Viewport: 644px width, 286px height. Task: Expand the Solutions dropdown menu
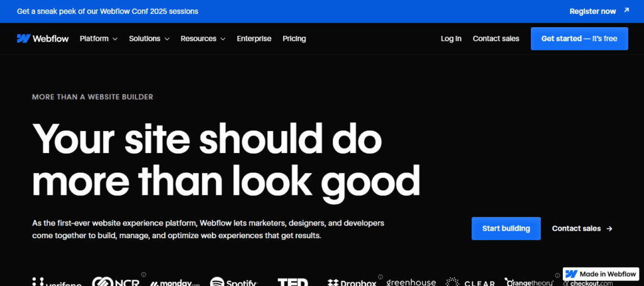click(149, 38)
